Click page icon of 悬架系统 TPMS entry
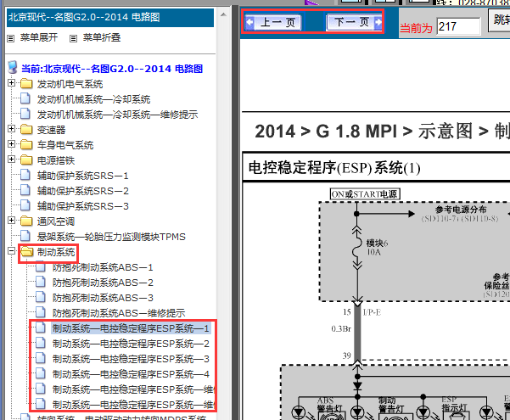The height and width of the screenshot is (420, 510). coord(25,236)
